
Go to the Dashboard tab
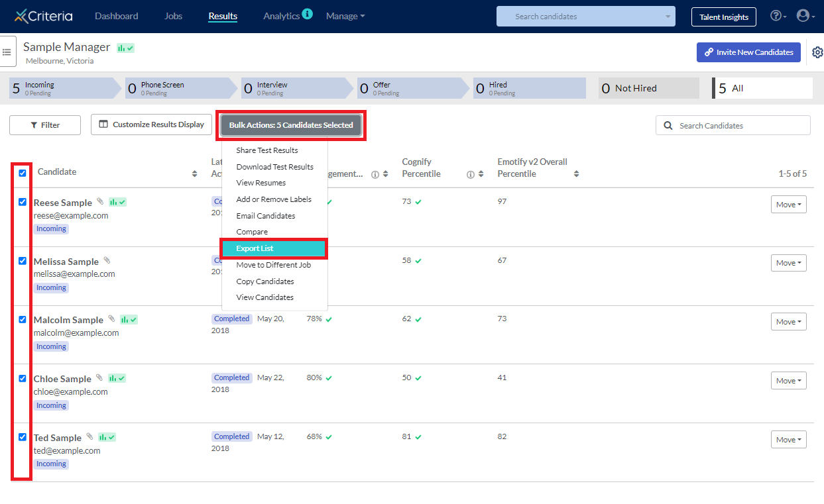pos(117,16)
